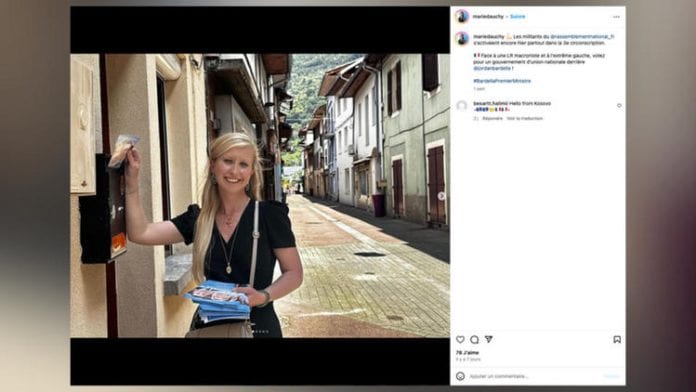Open the header username mariedauchy
696x392 pixels.
[488, 16]
